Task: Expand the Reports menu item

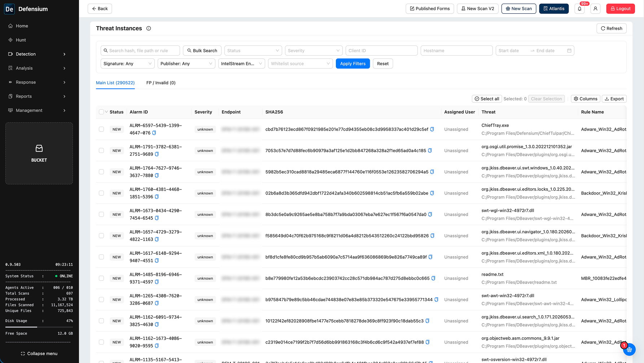Action: tap(39, 96)
